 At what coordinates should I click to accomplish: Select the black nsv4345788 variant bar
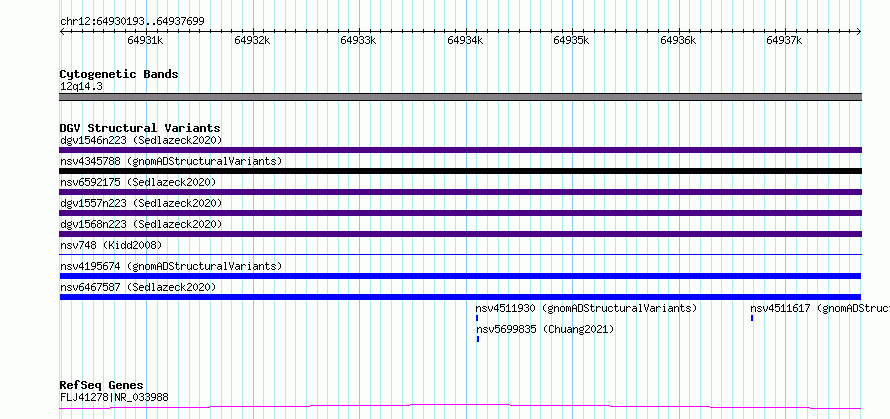460,171
